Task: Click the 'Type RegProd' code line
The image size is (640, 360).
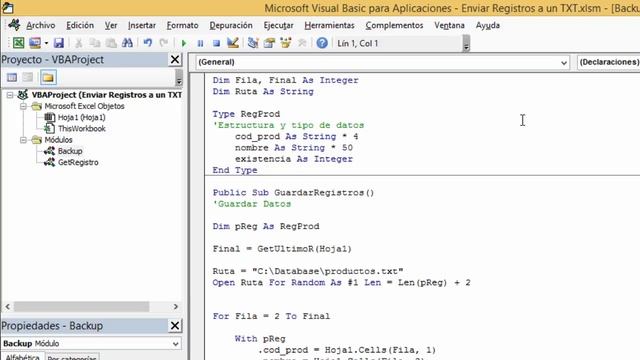Action: [x=246, y=114]
